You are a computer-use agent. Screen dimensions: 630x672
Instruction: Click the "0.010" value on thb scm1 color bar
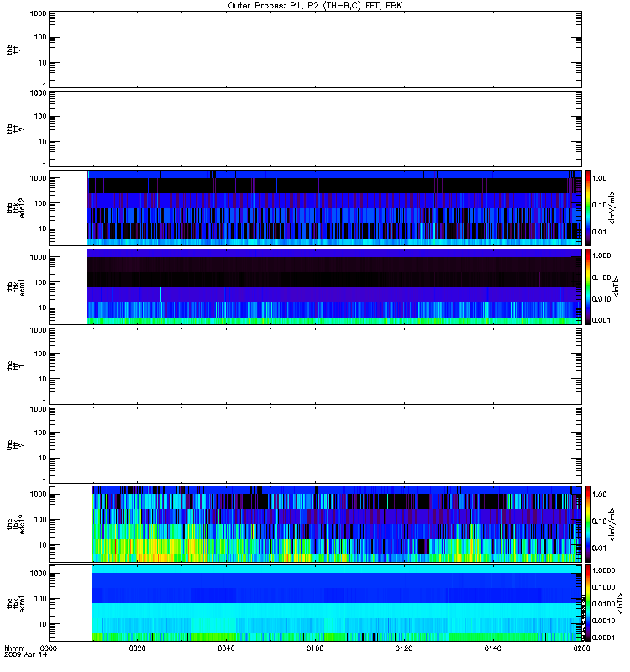tap(601, 298)
